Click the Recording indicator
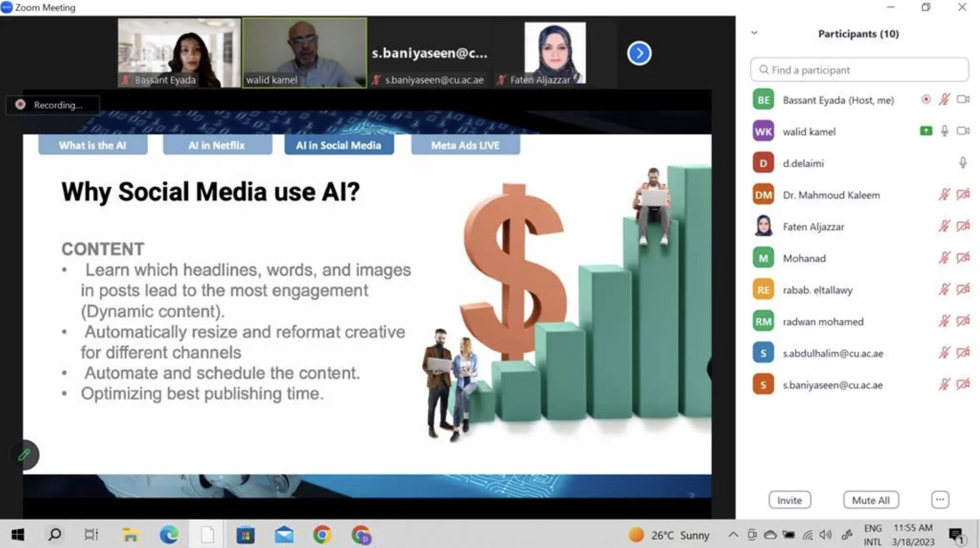Image resolution: width=980 pixels, height=548 pixels. [x=53, y=105]
